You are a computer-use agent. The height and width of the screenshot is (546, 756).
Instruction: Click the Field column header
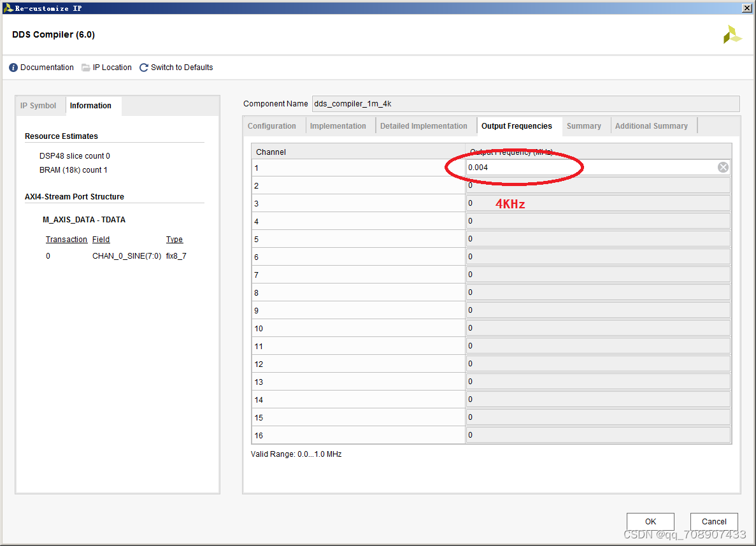coord(101,240)
